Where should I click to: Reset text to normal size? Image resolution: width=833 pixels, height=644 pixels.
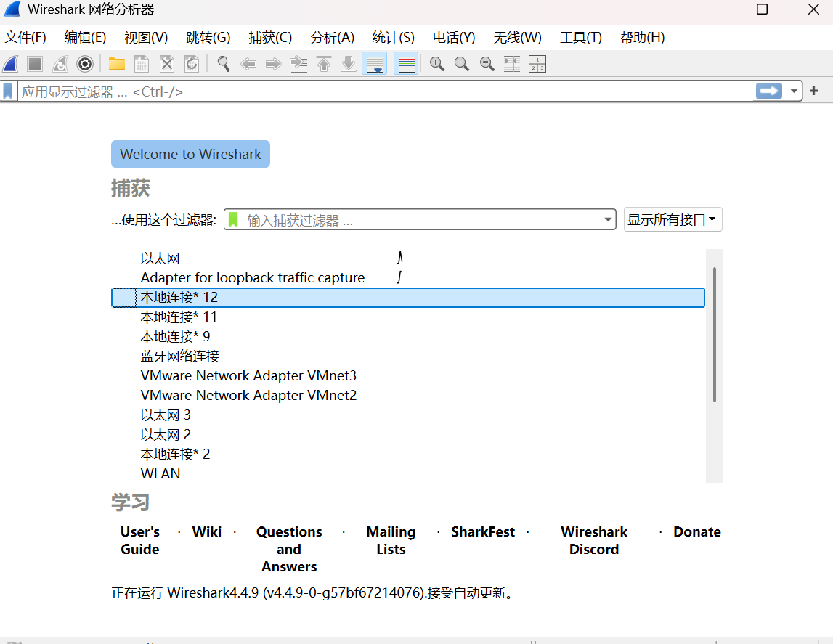pos(487,64)
